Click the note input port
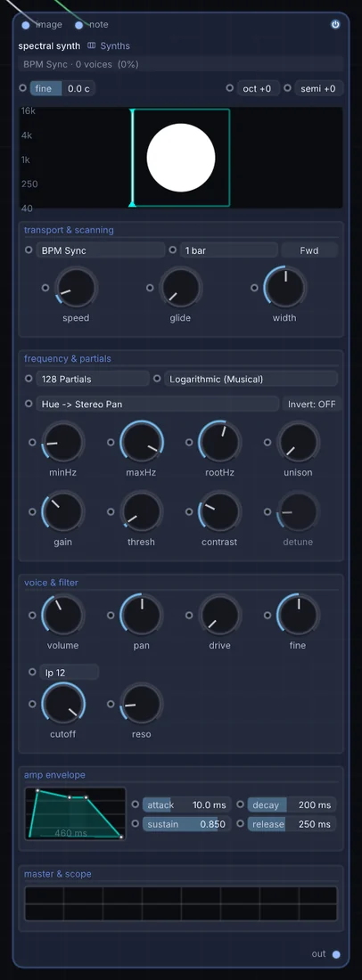Image resolution: width=362 pixels, height=980 pixels. tap(78, 26)
